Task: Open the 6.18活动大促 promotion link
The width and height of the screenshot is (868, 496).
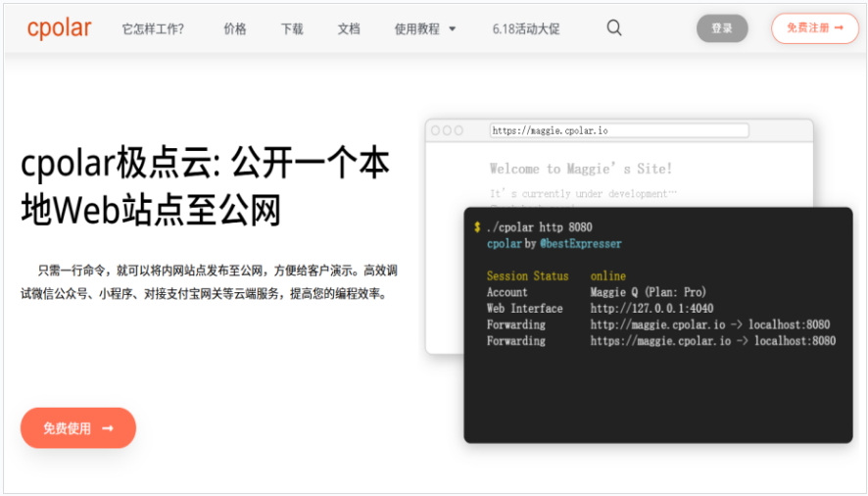Action: (x=526, y=29)
